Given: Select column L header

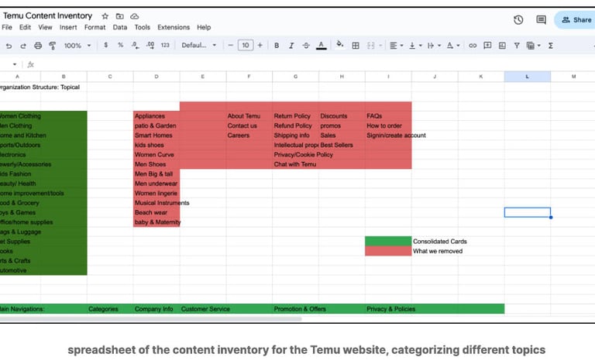Looking at the screenshot, I should (528, 77).
